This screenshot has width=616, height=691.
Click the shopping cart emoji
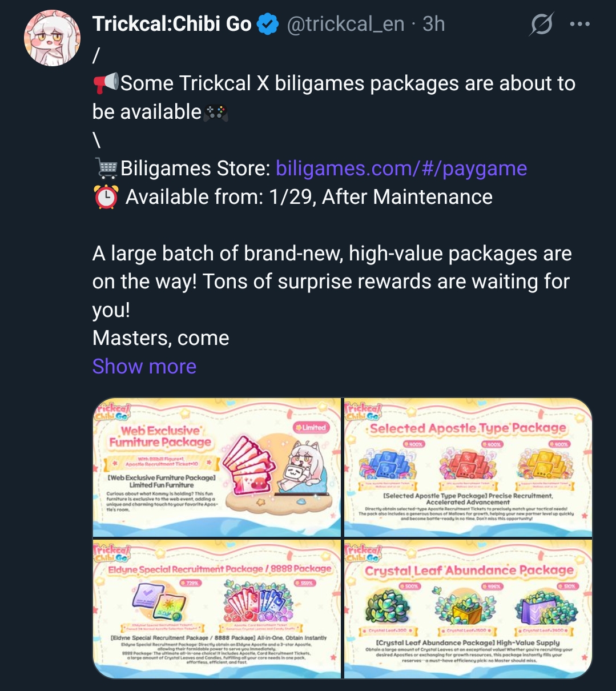[x=106, y=168]
